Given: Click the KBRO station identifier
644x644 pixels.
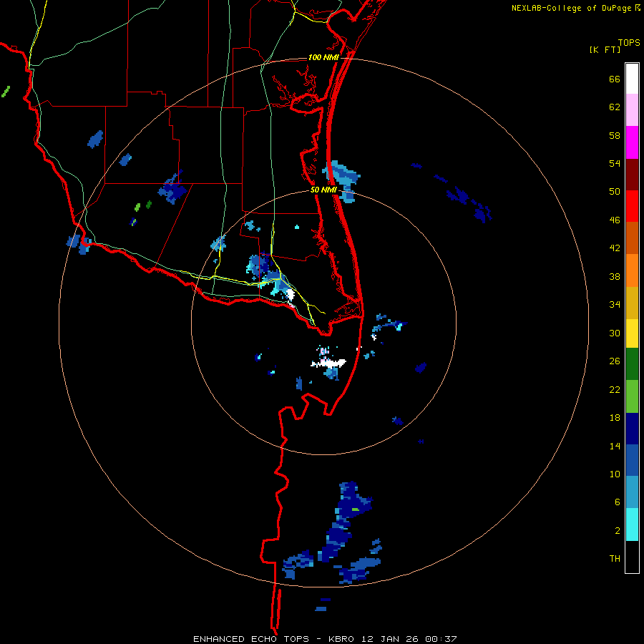Looking at the screenshot, I should click(343, 639).
